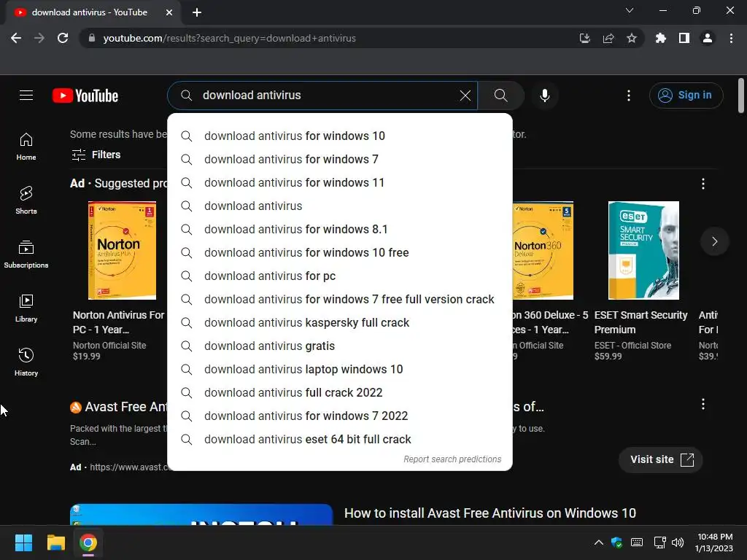
Task: Open Chrome extensions puzzle icon
Action: 661,38
